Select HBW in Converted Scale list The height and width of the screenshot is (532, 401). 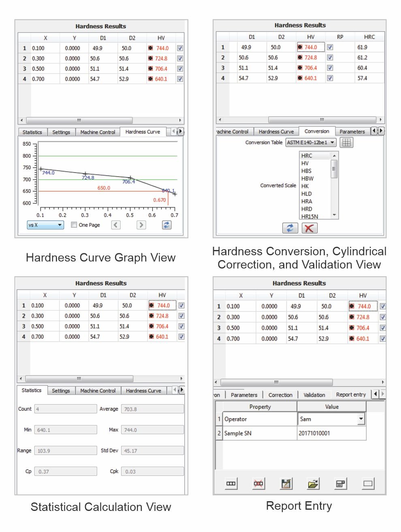click(x=315, y=178)
